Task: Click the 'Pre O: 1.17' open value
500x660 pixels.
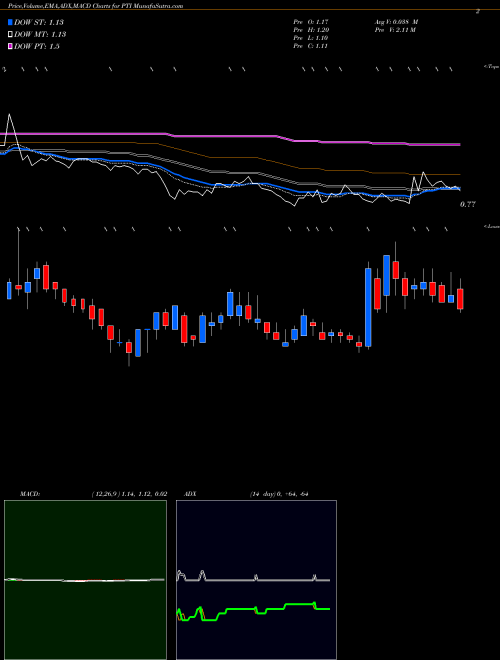Action: 311,22
